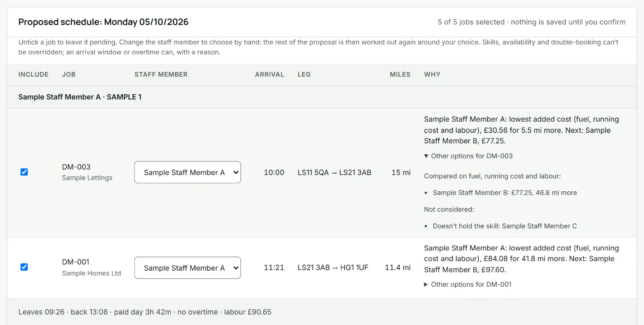Click the MILES column header
Screen dimensions: 644x325
click(x=400, y=75)
